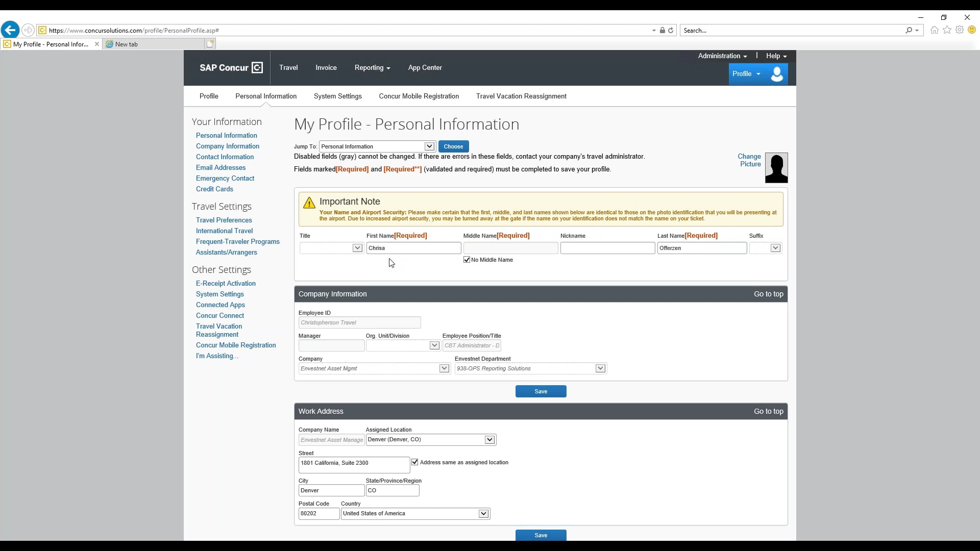The image size is (980, 551).
Task: Open browser favorites star icon
Action: click(947, 30)
